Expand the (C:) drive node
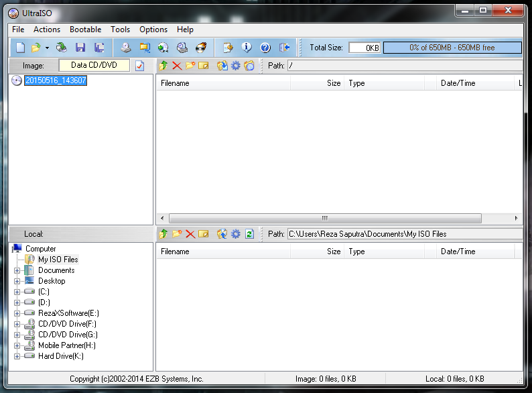The height and width of the screenshot is (393, 532). (x=17, y=292)
